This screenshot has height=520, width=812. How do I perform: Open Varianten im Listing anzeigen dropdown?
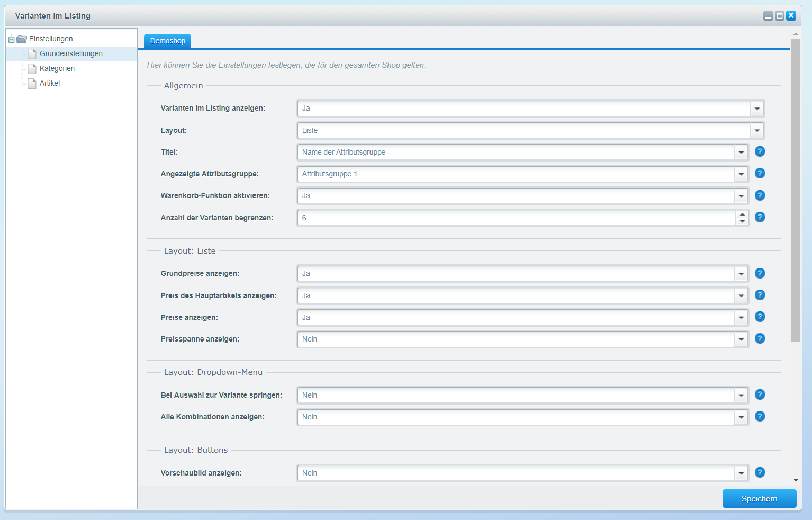pos(757,109)
